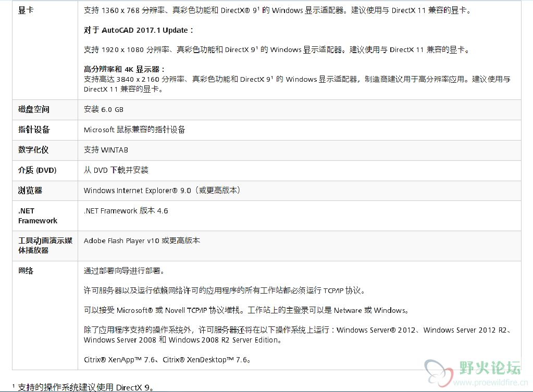The width and height of the screenshot is (533, 392).
Task: Select the 浏览器 row label
Action: (x=30, y=190)
